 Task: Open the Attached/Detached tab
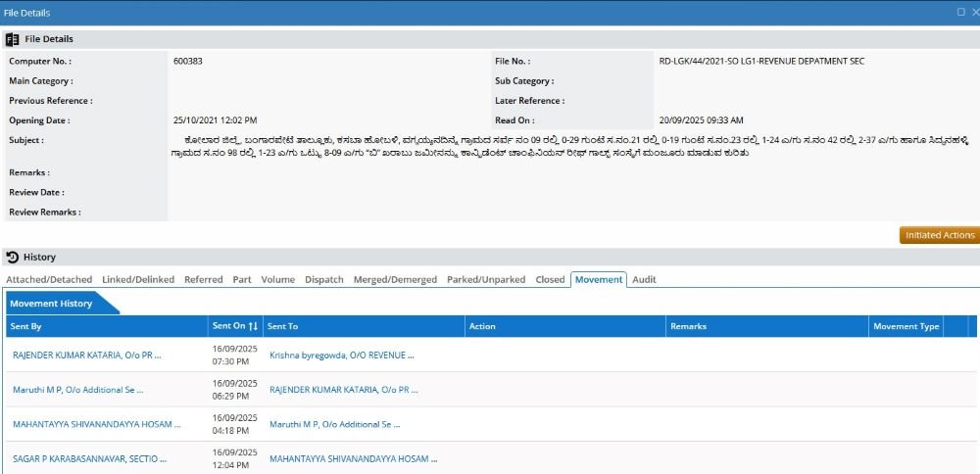point(49,279)
